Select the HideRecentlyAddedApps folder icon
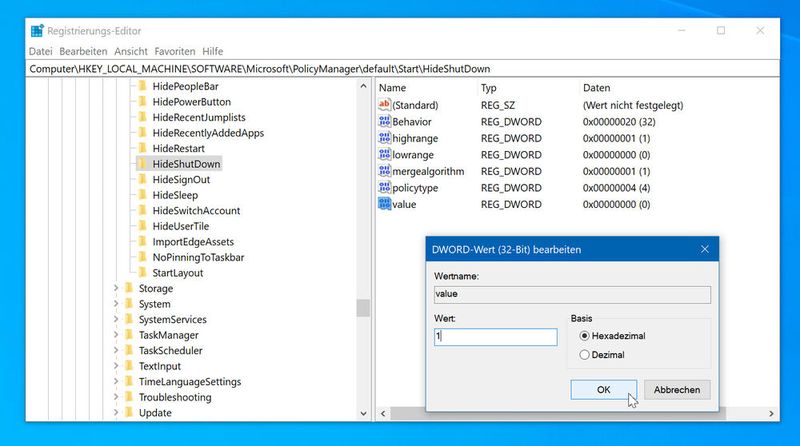This screenshot has height=446, width=800. pos(143,133)
